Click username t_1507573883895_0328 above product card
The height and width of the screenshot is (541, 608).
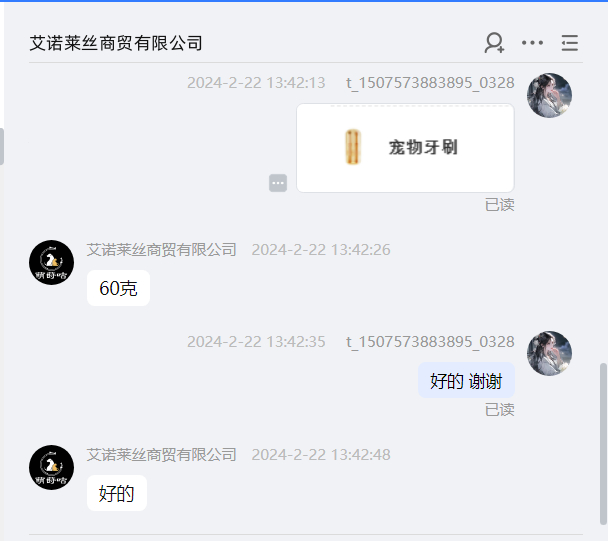point(430,83)
